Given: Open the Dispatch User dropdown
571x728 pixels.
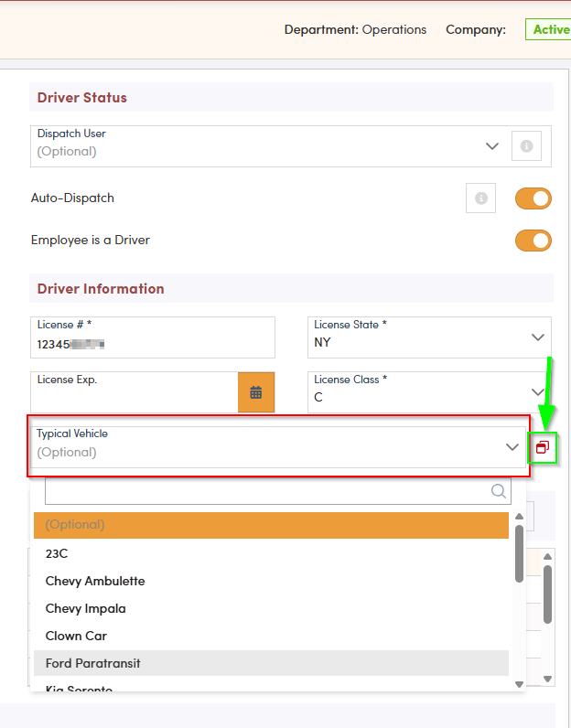Looking at the screenshot, I should (x=491, y=146).
